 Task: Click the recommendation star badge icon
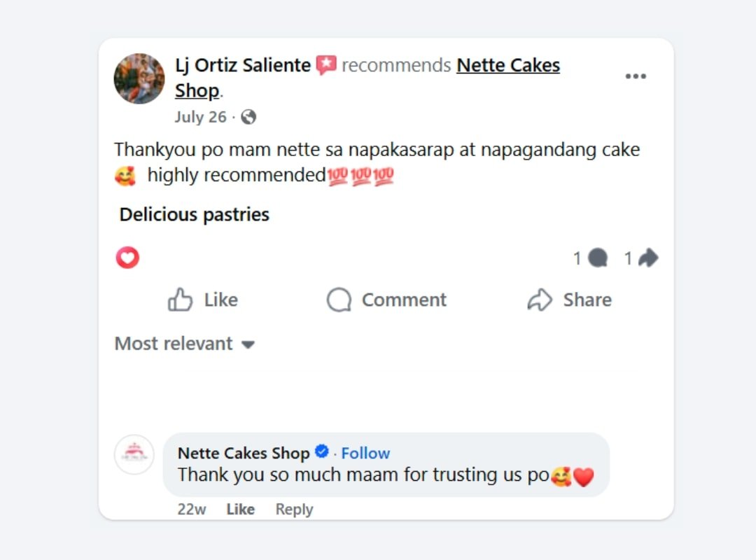(326, 66)
